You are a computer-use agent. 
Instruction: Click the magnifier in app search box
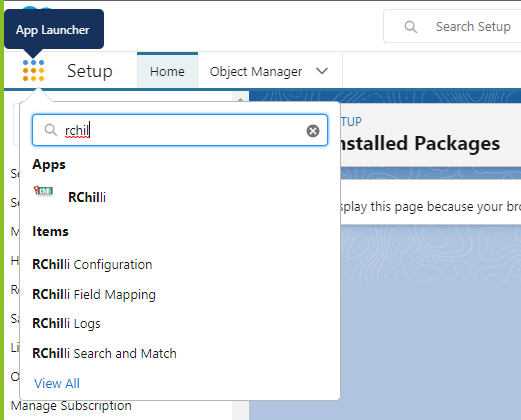tap(51, 130)
